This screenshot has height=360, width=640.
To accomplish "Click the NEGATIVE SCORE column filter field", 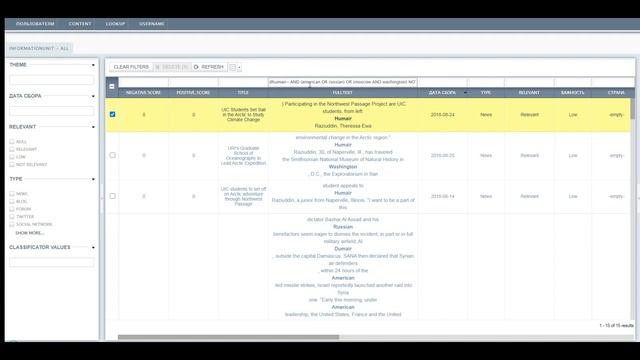I will click(x=143, y=82).
